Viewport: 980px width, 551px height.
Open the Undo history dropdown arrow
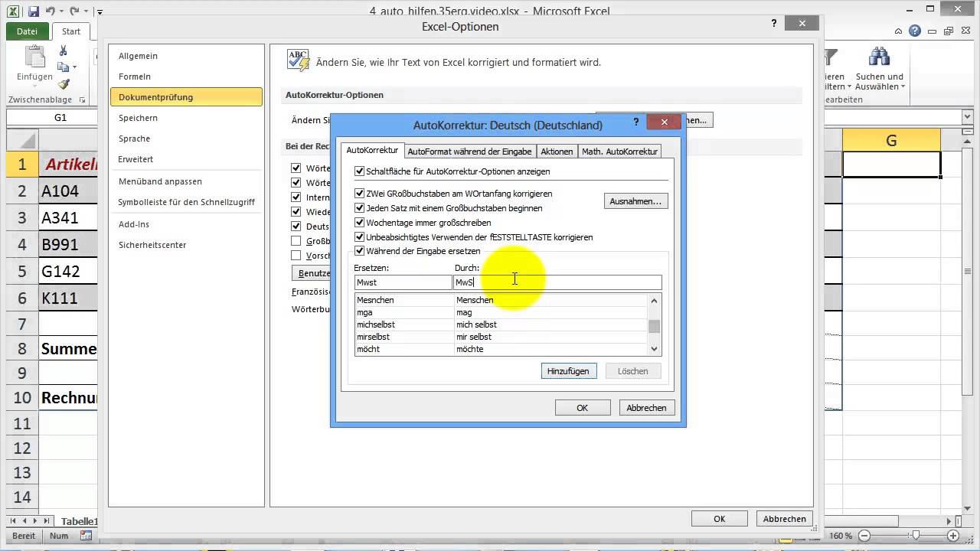(x=61, y=12)
